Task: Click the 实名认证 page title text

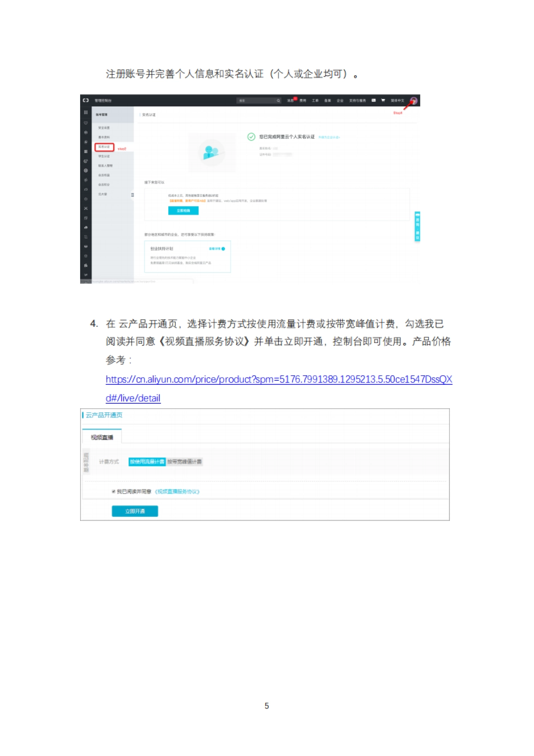Action: click(x=149, y=115)
